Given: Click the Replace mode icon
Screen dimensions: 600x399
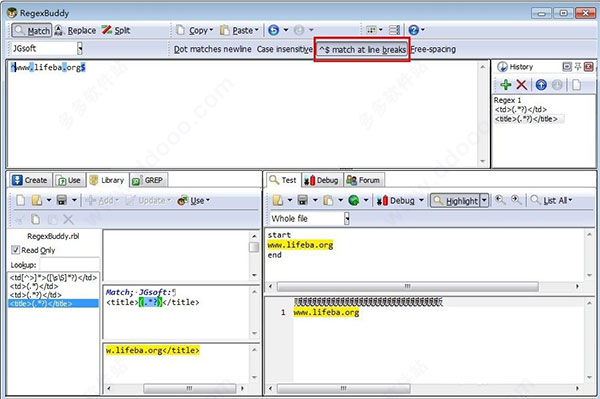Looking at the screenshot, I should tap(59, 30).
